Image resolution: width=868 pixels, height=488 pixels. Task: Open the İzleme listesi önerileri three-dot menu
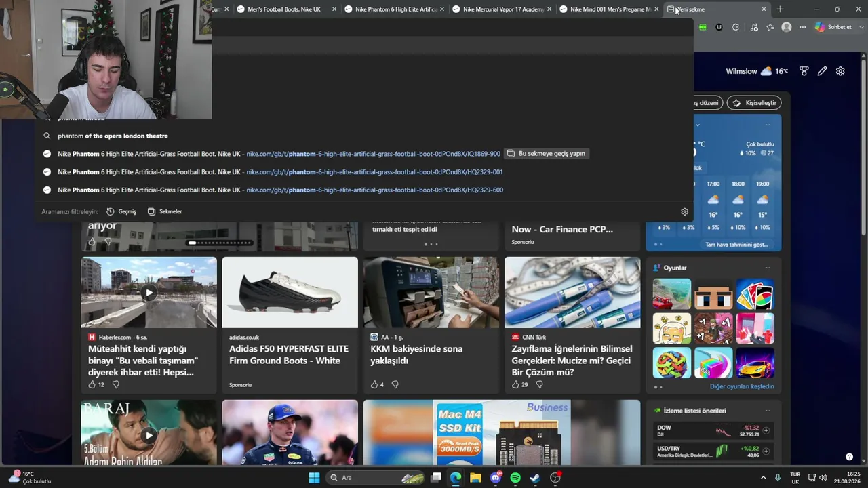(768, 411)
